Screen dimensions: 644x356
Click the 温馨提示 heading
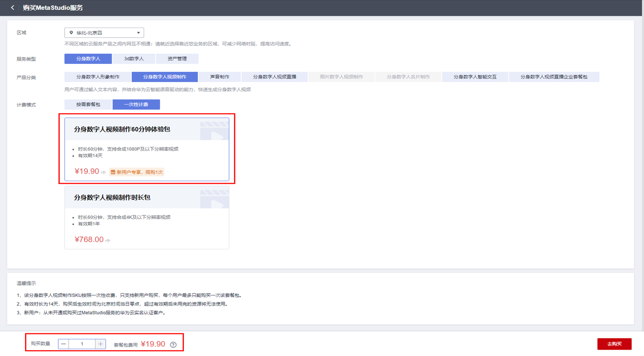tap(26, 284)
